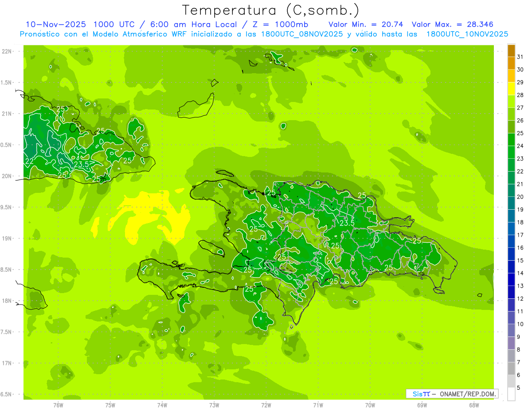The width and height of the screenshot is (532, 411).
Task: Click the ONAMET/REP.DOM. credit label
Action: 468,394
